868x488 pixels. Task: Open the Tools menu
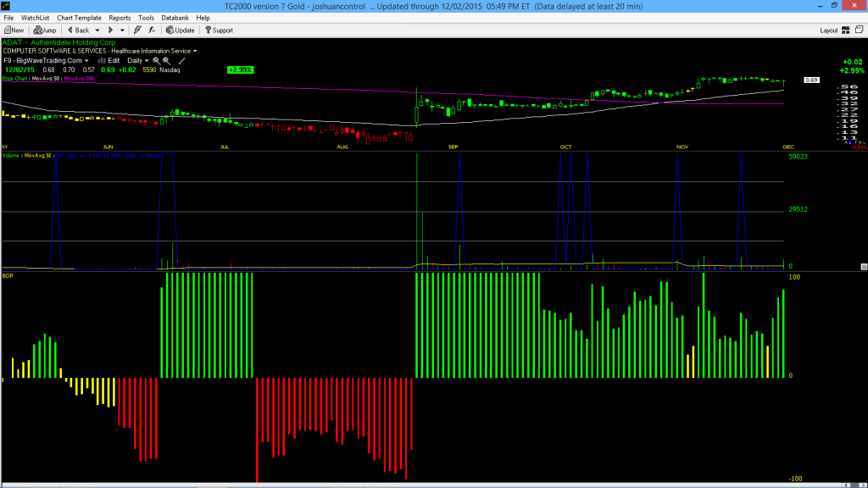(x=146, y=18)
